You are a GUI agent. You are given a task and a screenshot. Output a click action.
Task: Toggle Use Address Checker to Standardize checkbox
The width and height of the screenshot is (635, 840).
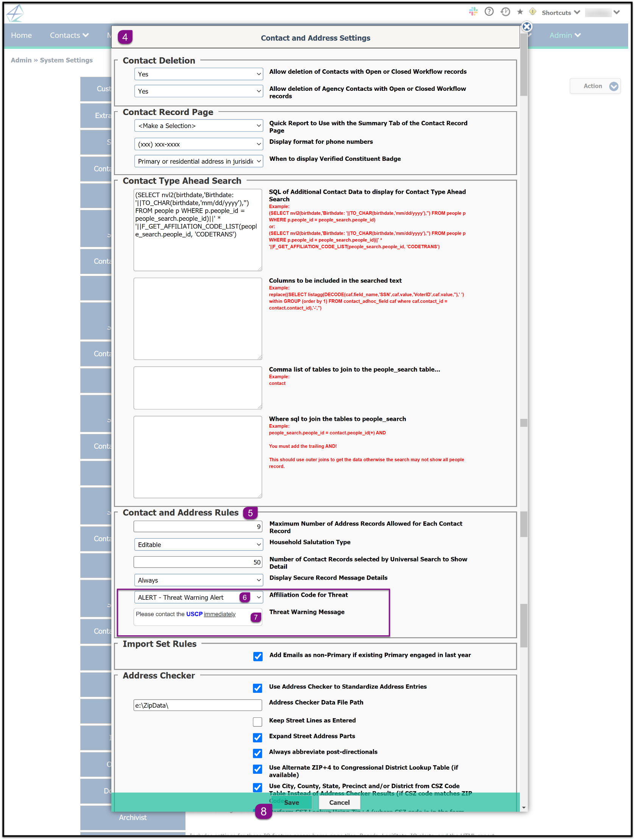257,688
